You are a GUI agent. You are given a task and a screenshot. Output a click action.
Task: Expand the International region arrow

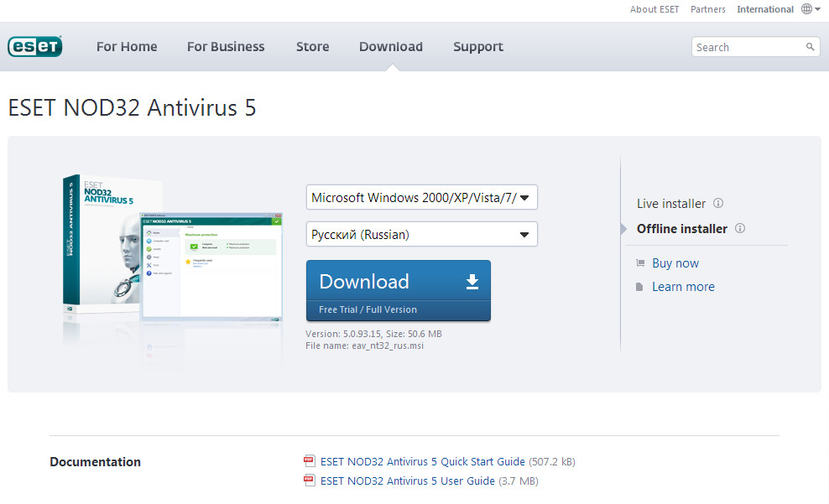click(x=818, y=9)
